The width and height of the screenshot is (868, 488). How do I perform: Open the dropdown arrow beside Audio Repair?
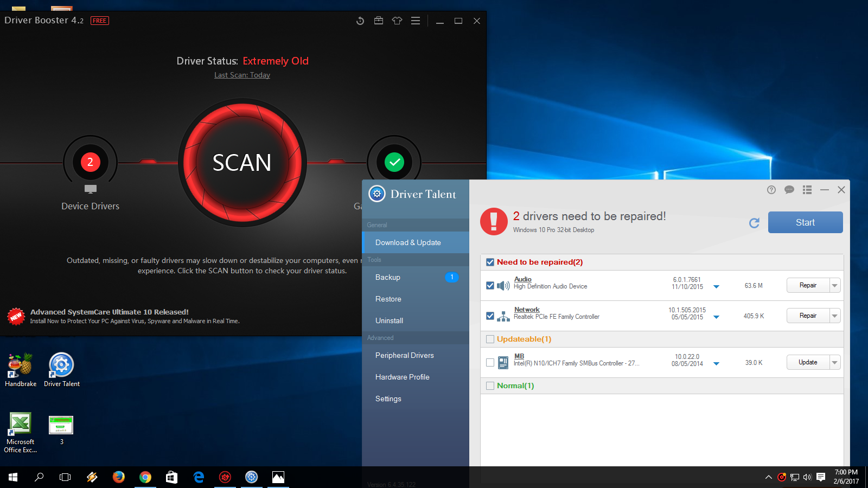pos(835,285)
